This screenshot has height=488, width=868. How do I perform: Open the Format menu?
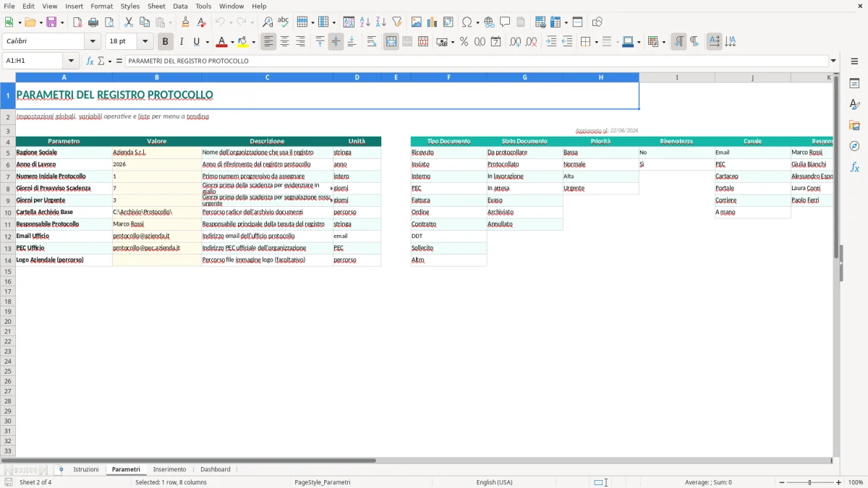click(102, 6)
